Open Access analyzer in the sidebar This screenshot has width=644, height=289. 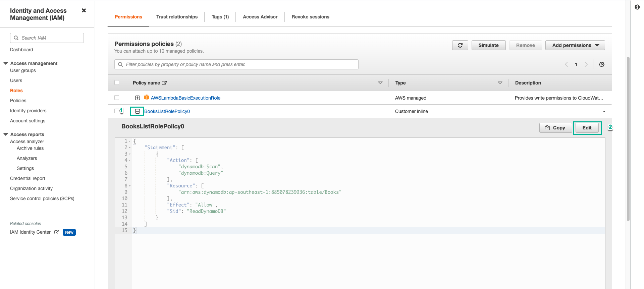(x=27, y=141)
